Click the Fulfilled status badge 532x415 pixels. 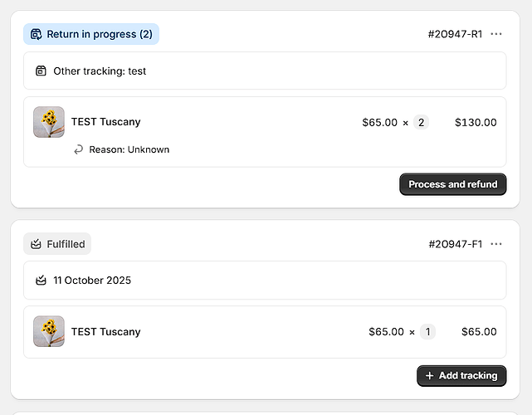57,244
